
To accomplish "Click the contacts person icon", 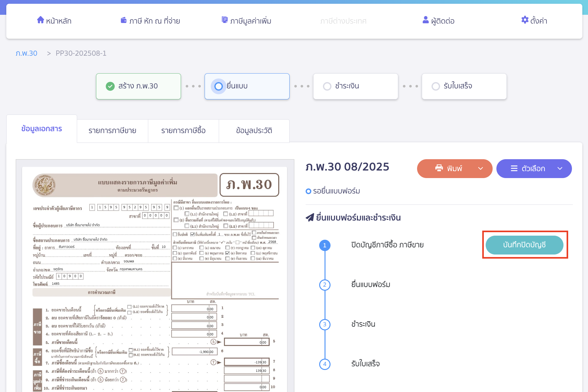I will [x=426, y=20].
